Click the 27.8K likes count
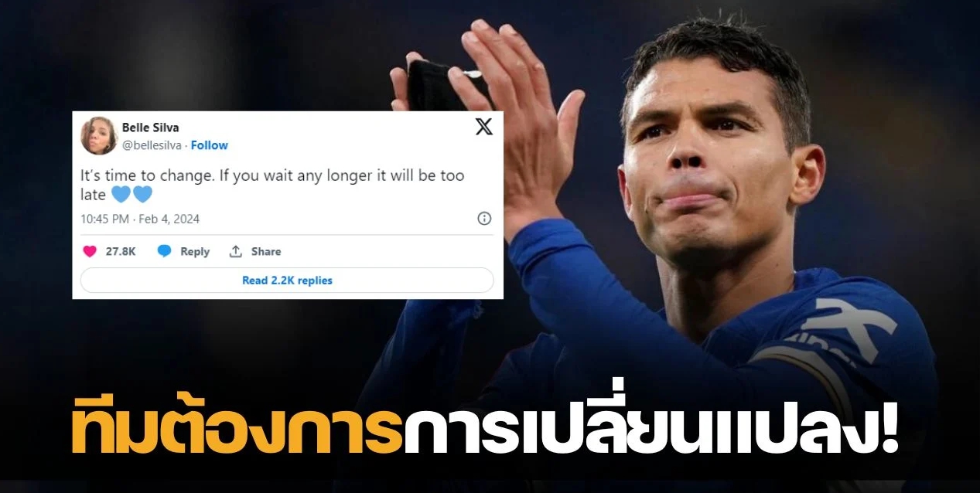 (x=121, y=251)
